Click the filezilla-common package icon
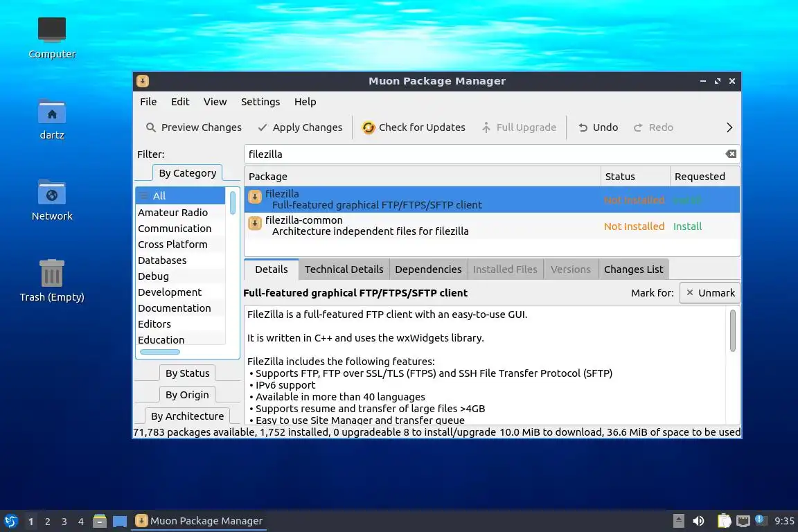The width and height of the screenshot is (798, 532). [255, 223]
